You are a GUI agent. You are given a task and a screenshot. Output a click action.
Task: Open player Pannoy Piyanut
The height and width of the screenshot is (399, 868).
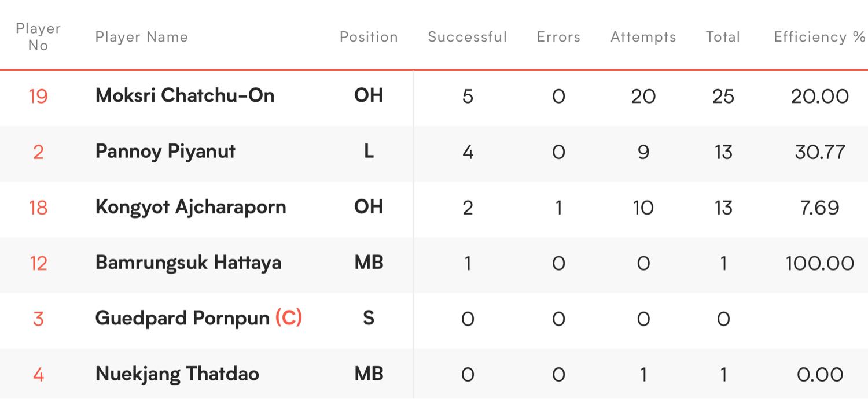click(x=165, y=152)
